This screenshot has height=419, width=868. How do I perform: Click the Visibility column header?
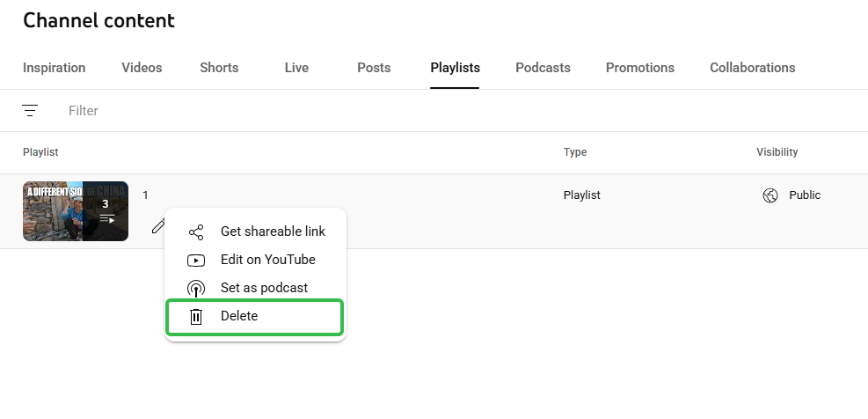click(777, 152)
